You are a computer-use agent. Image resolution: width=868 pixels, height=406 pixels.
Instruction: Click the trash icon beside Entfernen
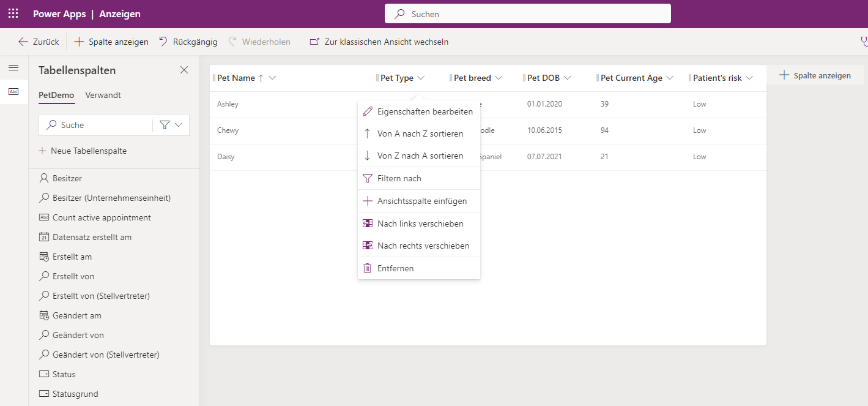[x=367, y=268]
